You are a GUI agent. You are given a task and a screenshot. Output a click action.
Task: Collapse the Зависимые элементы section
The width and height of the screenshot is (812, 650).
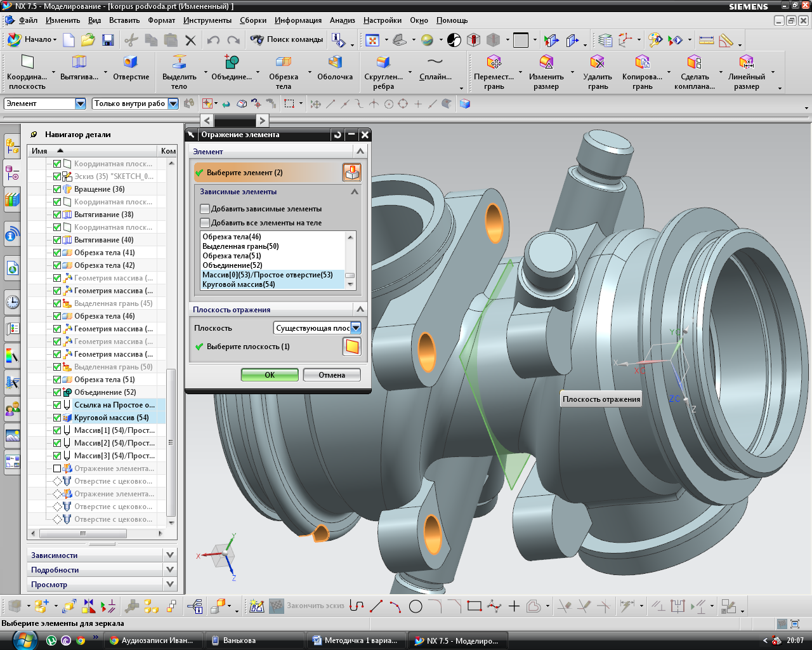355,191
